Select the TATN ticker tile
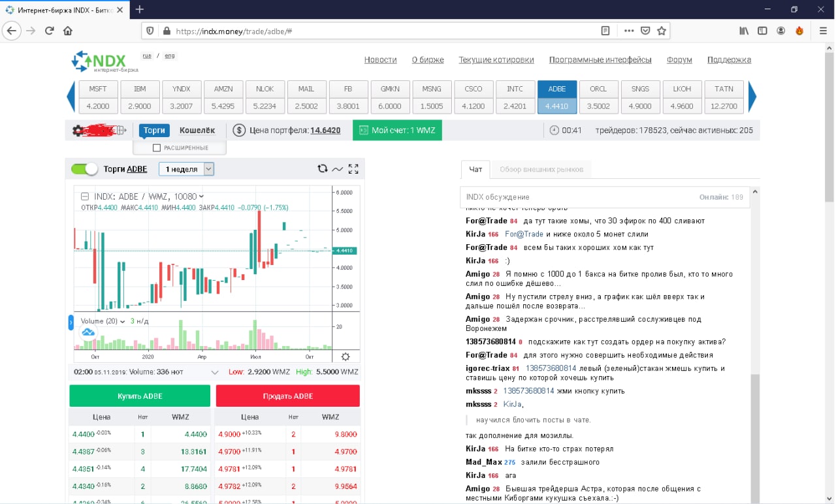This screenshot has height=504, width=836. (724, 97)
